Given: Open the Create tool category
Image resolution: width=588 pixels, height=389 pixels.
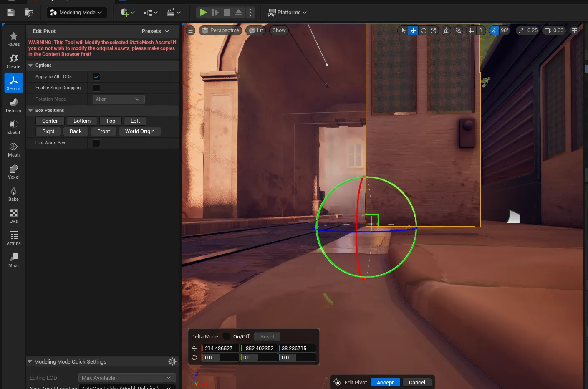Looking at the screenshot, I should tap(13, 61).
